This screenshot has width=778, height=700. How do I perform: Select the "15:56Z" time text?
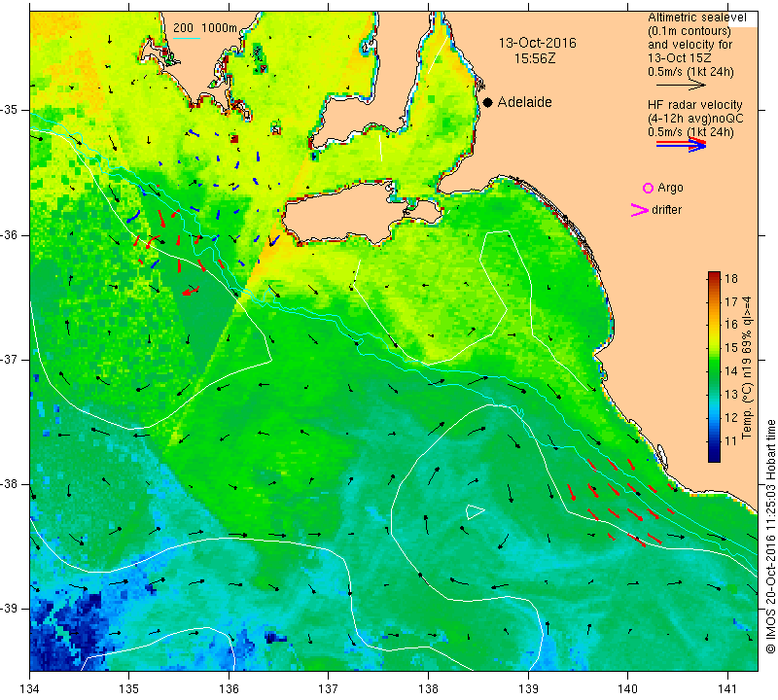pos(534,59)
